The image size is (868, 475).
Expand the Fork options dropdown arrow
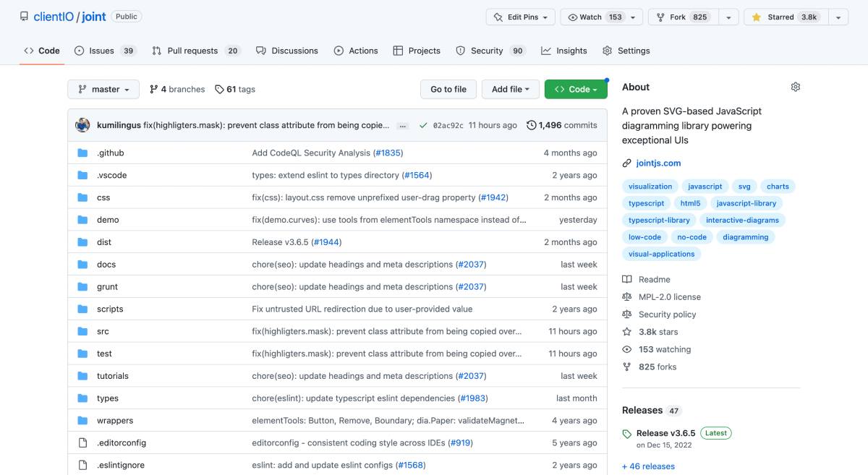tap(728, 16)
